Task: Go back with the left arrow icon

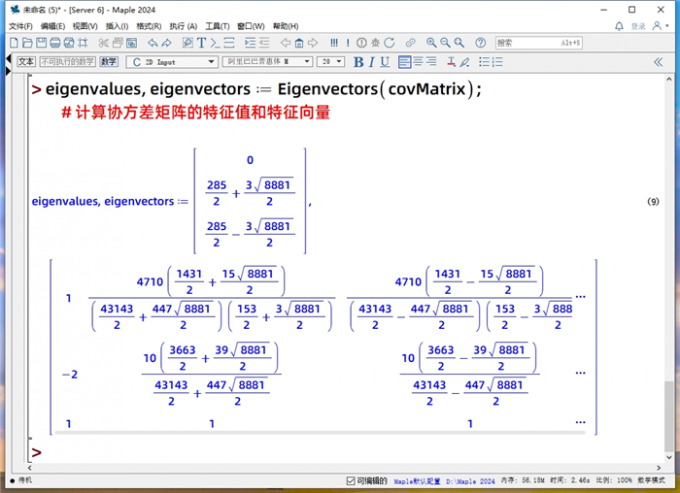Action: (x=285, y=42)
